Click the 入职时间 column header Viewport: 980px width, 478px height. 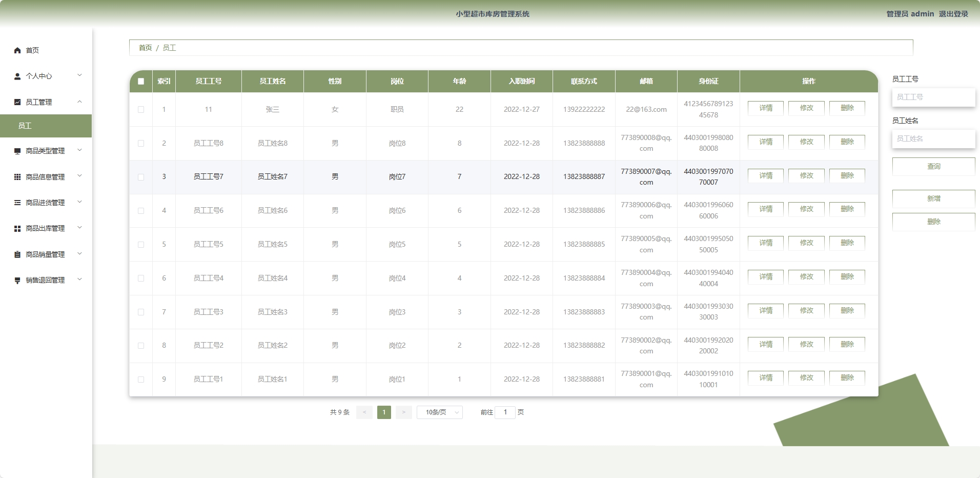(x=522, y=81)
